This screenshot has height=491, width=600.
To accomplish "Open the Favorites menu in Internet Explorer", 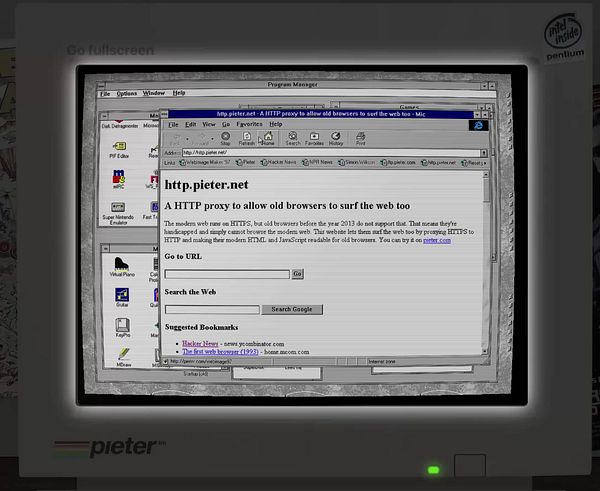I will [x=249, y=124].
